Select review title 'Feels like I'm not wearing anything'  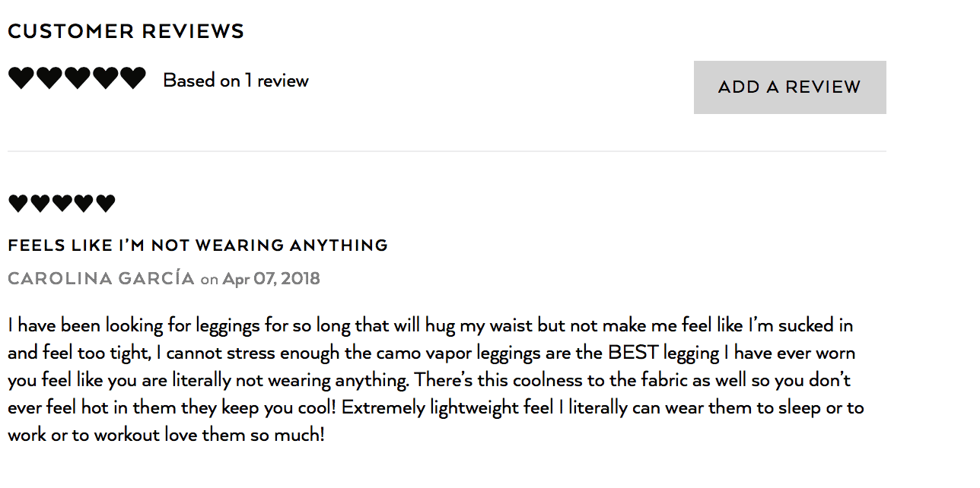point(198,246)
